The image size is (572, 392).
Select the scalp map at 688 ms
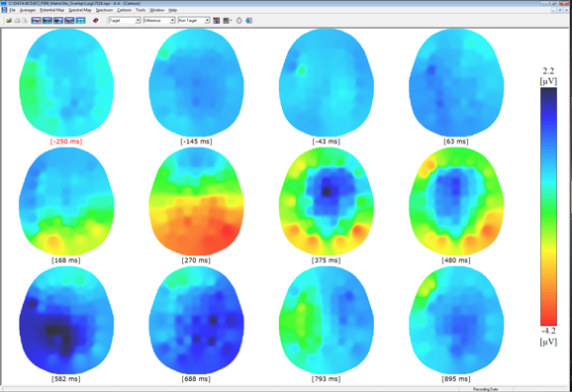point(196,320)
